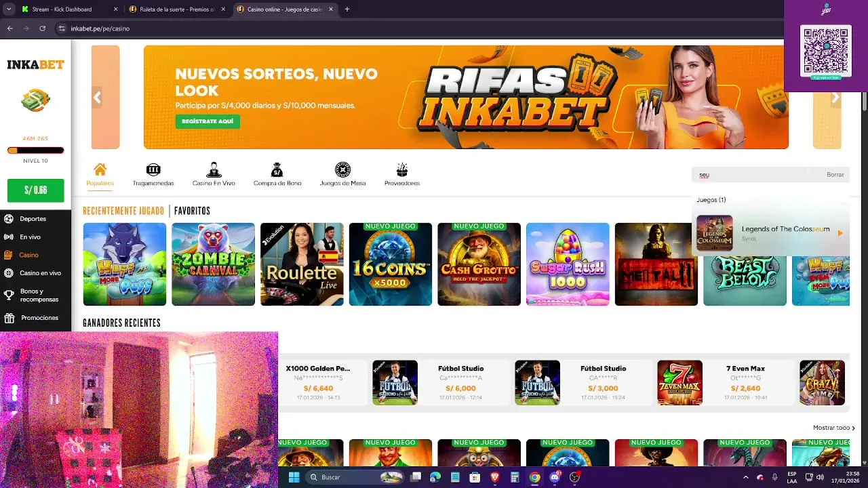
Task: Switch to the Favoritos tab
Action: (192, 211)
